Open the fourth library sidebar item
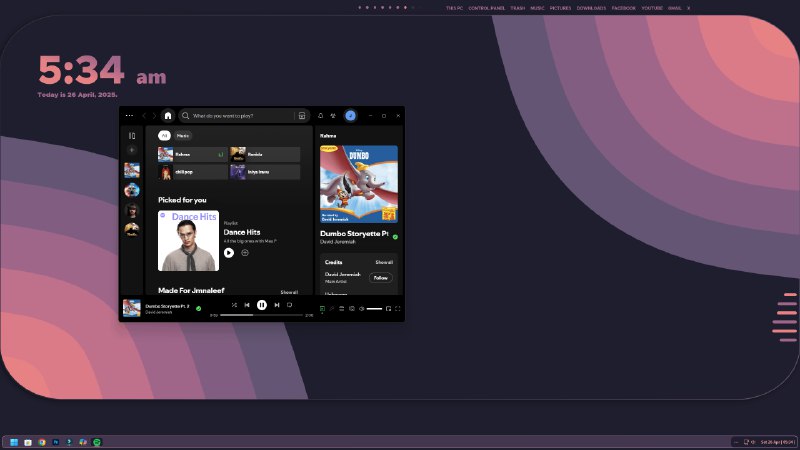Screen dimensions: 800x450 pos(132,230)
